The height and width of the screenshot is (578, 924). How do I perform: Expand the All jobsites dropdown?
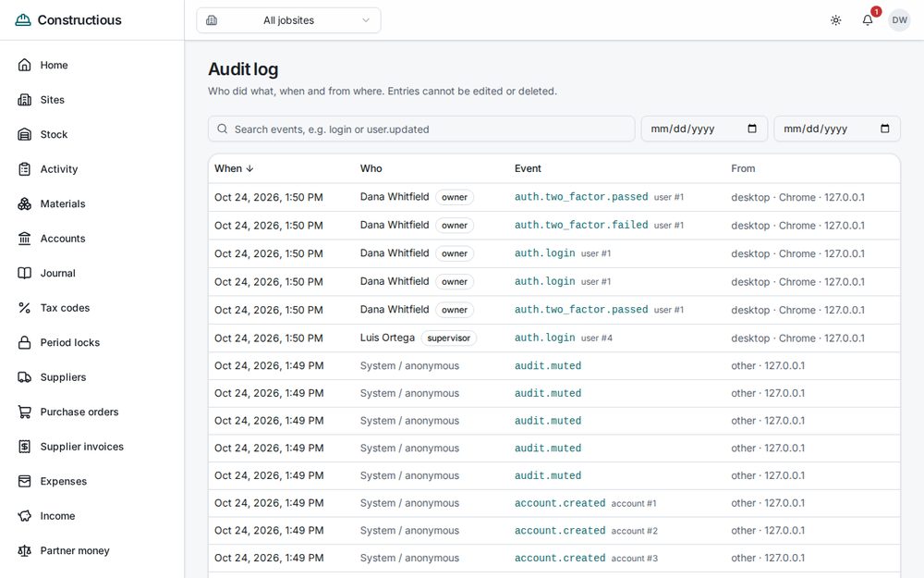click(x=288, y=20)
